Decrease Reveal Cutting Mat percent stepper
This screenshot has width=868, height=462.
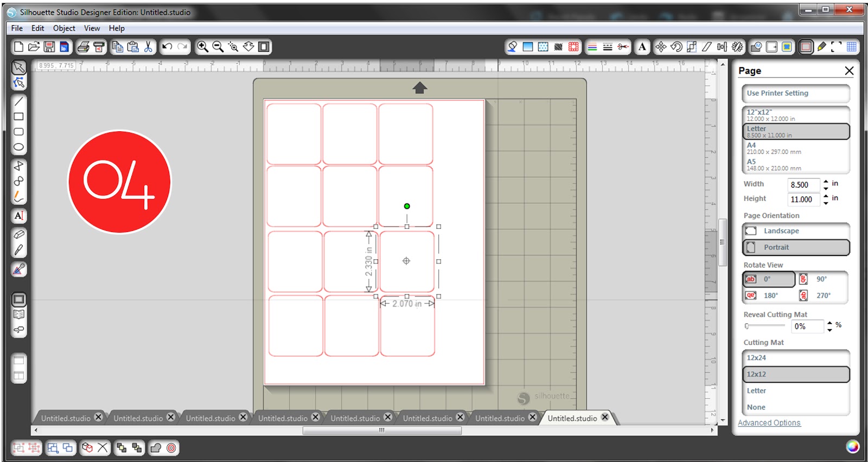tap(829, 330)
